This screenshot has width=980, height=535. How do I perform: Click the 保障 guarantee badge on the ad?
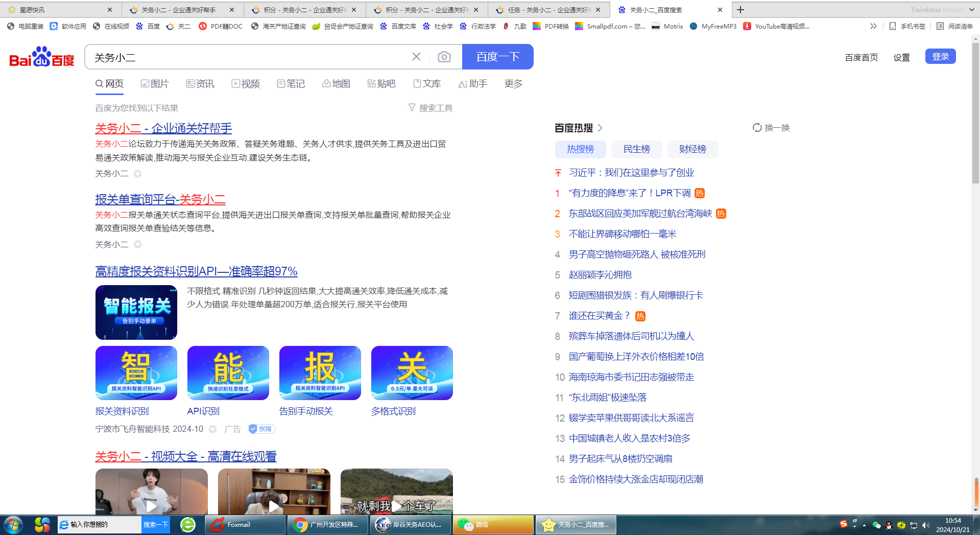click(262, 429)
